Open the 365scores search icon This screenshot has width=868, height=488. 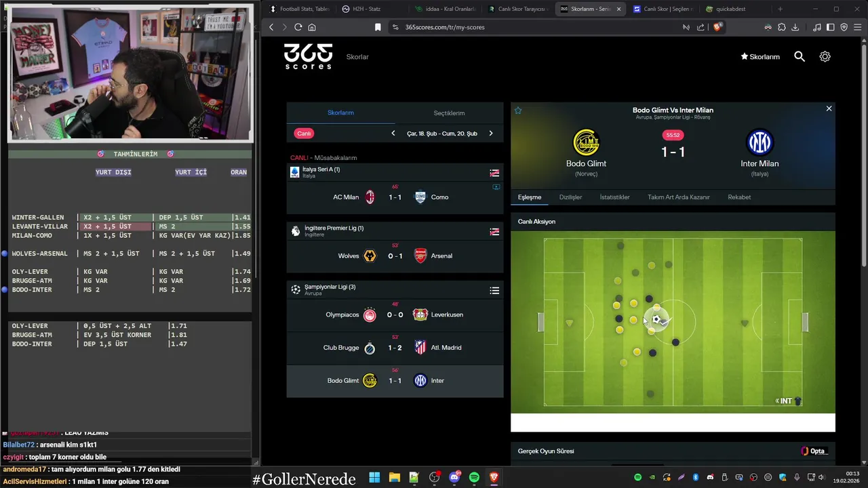pyautogui.click(x=800, y=57)
